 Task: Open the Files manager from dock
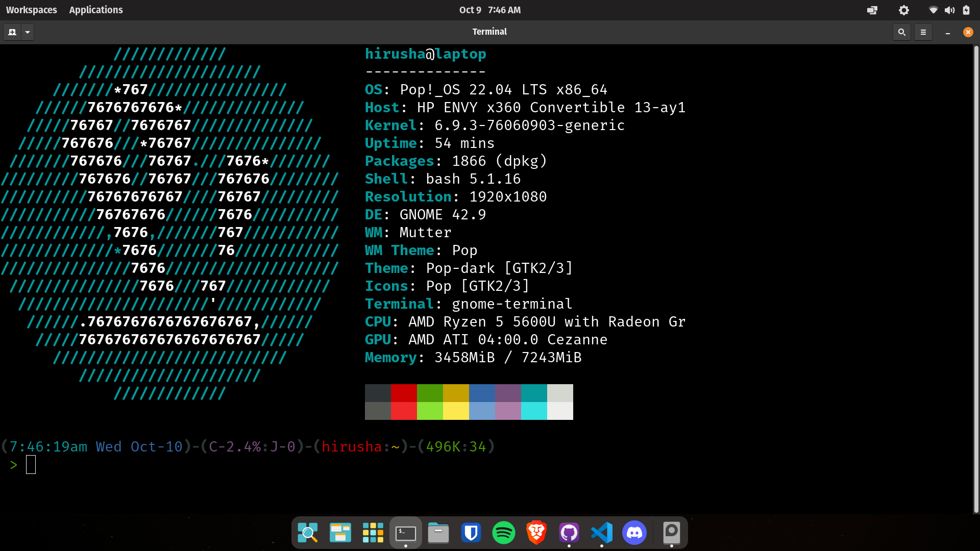pos(438,533)
